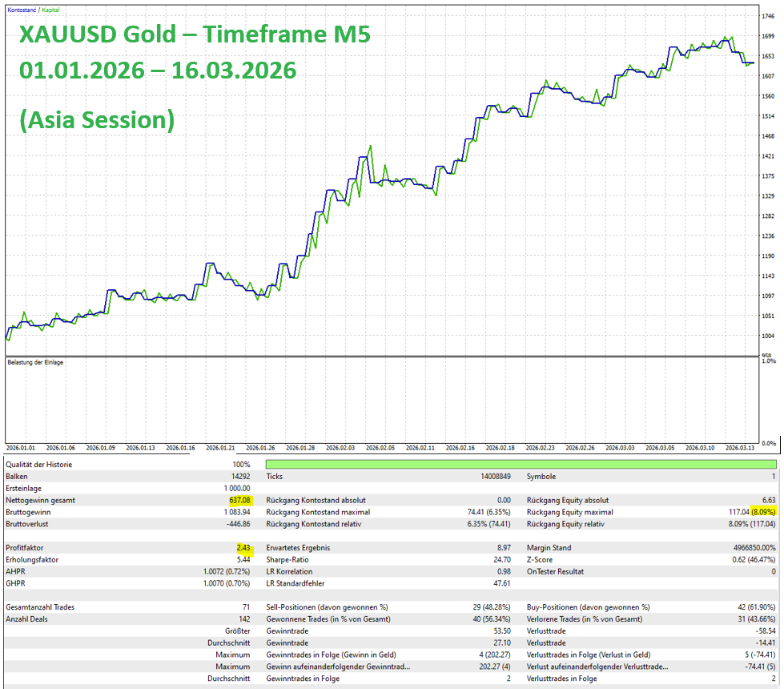784x689 pixels.
Task: Click the green history quality progress bar
Action: coord(521,465)
